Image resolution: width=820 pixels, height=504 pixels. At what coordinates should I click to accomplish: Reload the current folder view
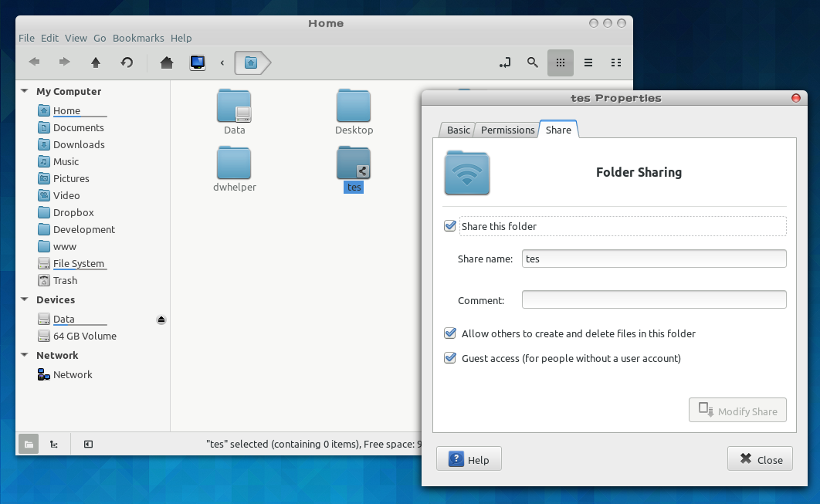pos(127,63)
